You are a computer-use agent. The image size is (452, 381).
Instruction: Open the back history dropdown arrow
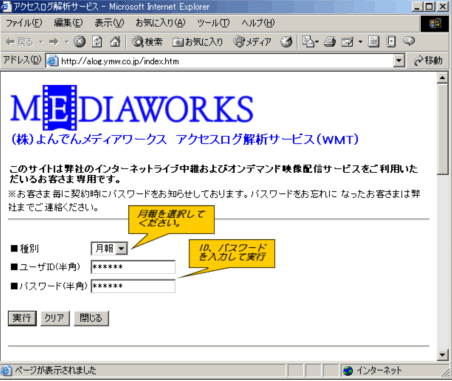(x=41, y=42)
